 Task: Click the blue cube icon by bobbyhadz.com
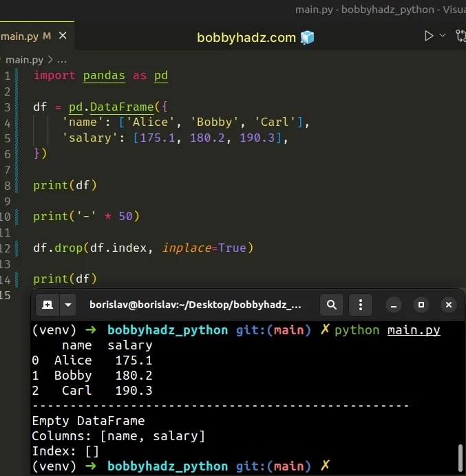[307, 37]
